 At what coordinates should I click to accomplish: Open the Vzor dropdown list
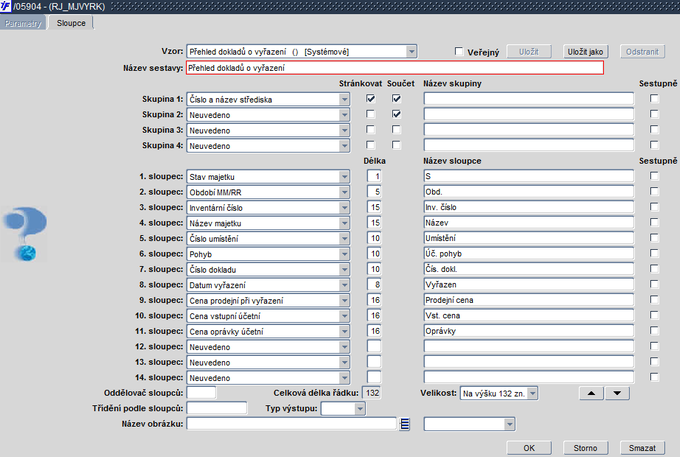click(411, 51)
